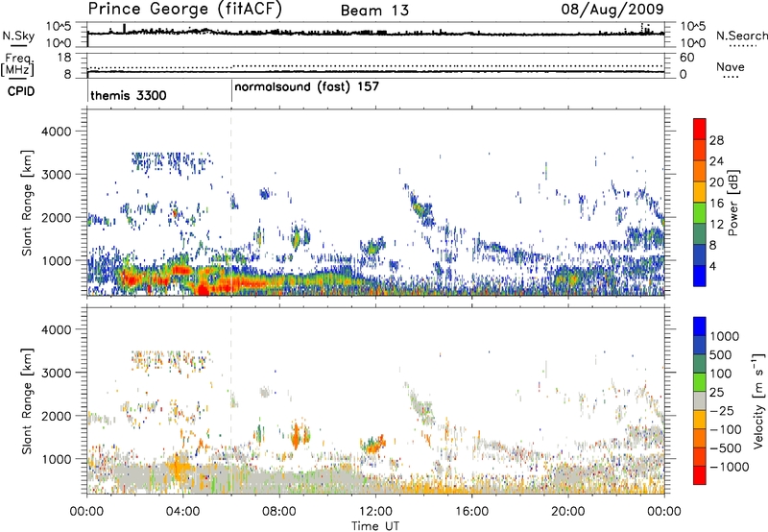Click the 'Velocity [m s-1]' colorbar label
This screenshot has width=768, height=532.
point(758,400)
